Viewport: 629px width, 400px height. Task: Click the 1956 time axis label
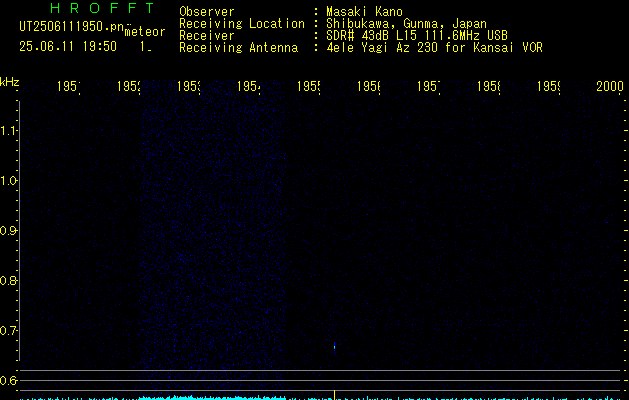[x=369, y=86]
